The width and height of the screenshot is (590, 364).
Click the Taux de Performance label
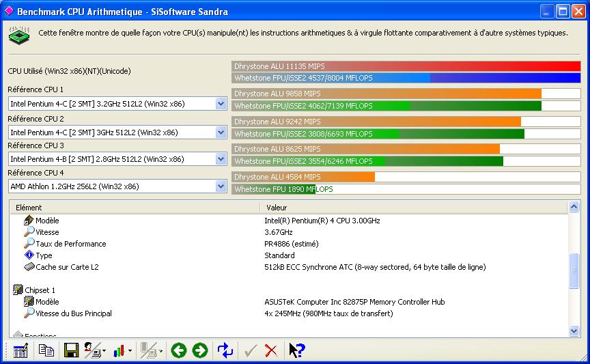[x=71, y=244]
